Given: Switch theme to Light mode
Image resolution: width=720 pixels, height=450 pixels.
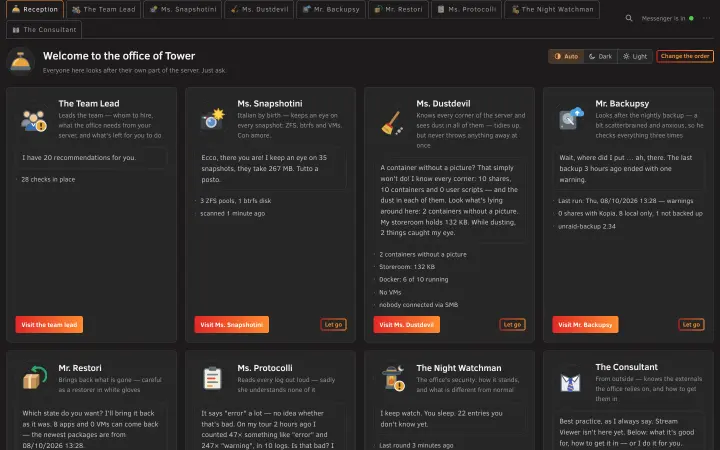Looking at the screenshot, I should [x=635, y=56].
